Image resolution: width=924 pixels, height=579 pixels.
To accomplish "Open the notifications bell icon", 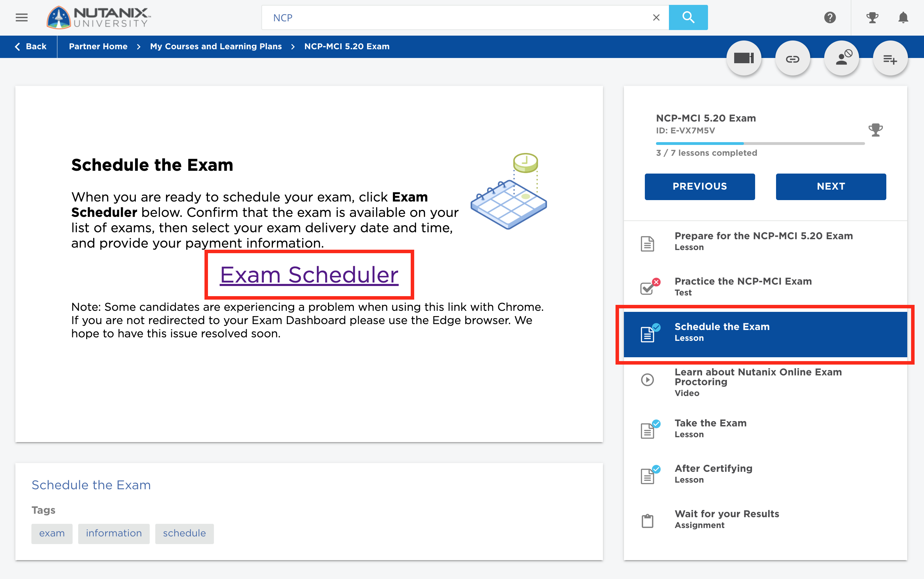I will click(903, 17).
